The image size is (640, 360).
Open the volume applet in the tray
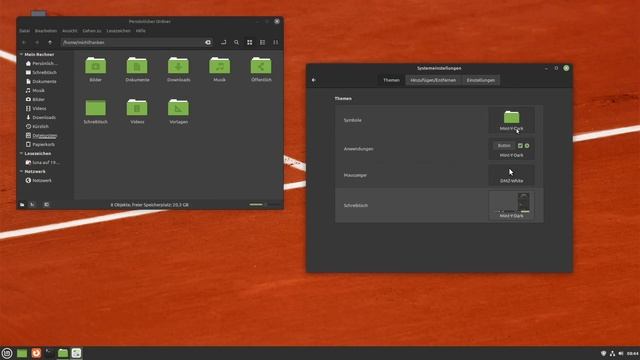point(621,353)
